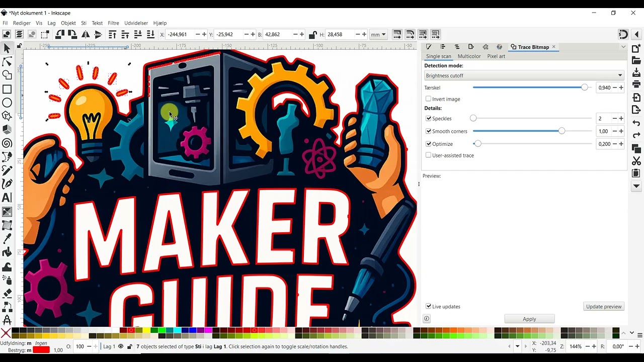644x362 pixels.
Task: Click trace dialog info help button
Action: click(427, 319)
